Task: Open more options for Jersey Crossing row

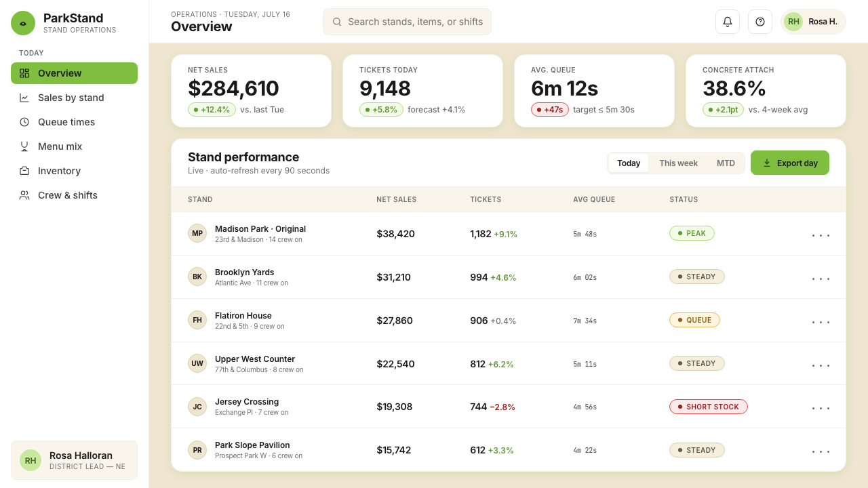Action: coord(821,407)
